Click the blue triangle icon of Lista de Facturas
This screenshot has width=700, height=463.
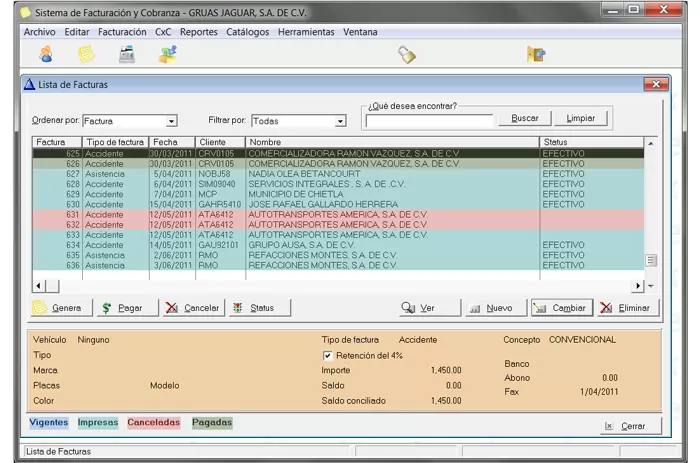coord(29,84)
